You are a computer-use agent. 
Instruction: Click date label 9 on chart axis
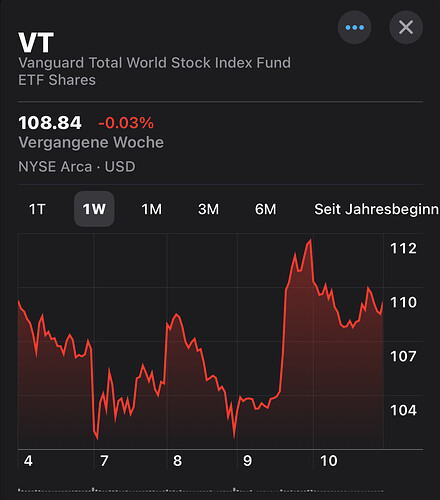click(x=247, y=461)
